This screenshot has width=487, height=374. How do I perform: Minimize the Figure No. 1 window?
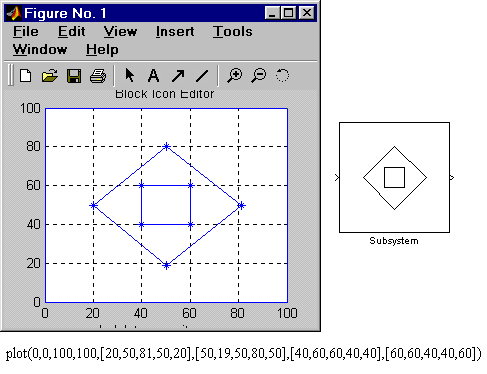(272, 13)
